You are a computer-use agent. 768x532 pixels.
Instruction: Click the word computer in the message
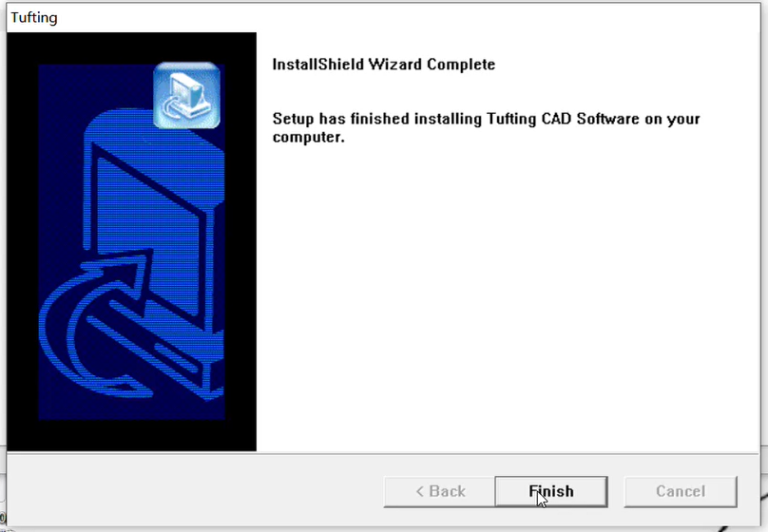[x=309, y=137]
